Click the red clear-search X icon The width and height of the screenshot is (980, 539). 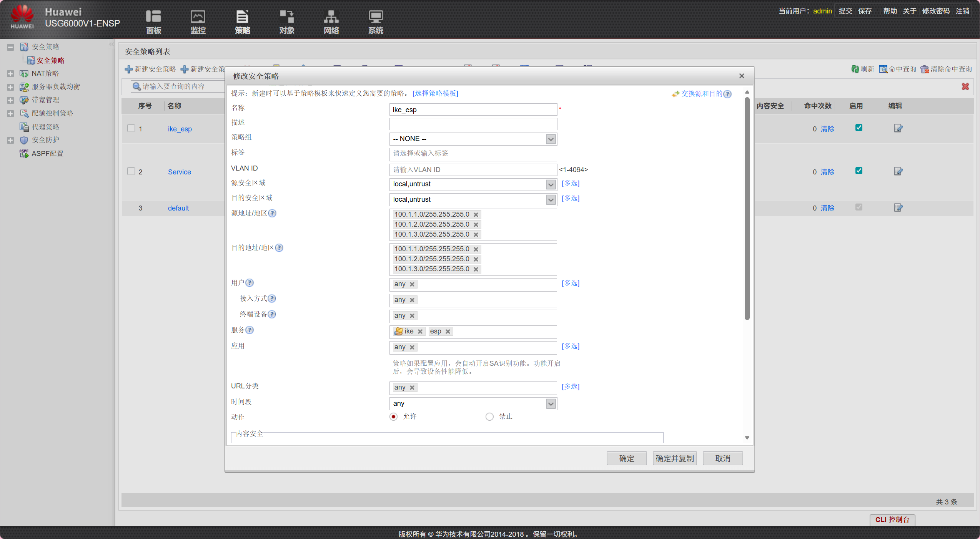pos(965,87)
